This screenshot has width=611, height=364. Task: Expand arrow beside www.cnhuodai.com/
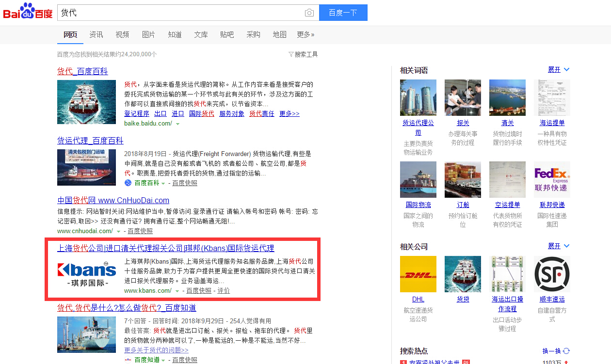(x=119, y=232)
